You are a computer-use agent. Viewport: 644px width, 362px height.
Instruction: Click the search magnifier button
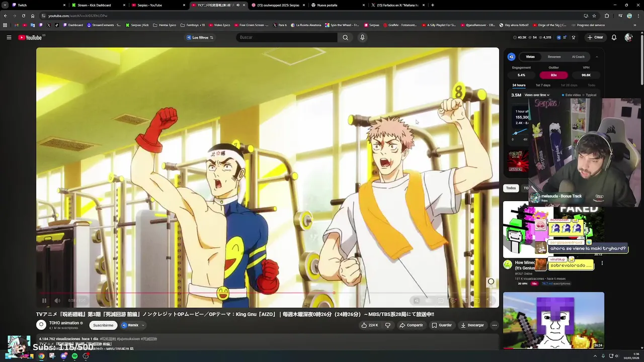pos(345,37)
